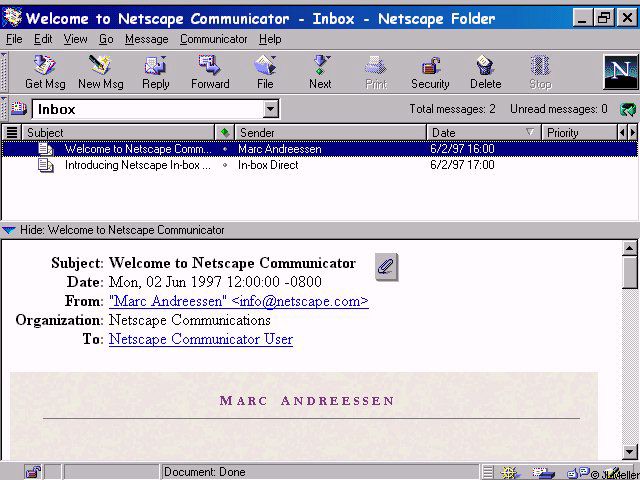The width and height of the screenshot is (640, 480).
Task: Open the Go menu
Action: coord(106,39)
